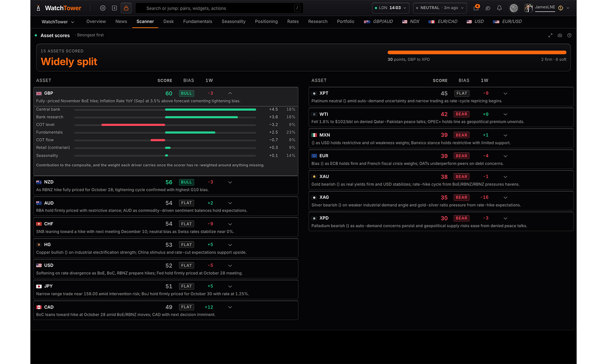Open the LDN 14:03 session dropdown
Screen dimensions: 607x364
(x=391, y=8)
